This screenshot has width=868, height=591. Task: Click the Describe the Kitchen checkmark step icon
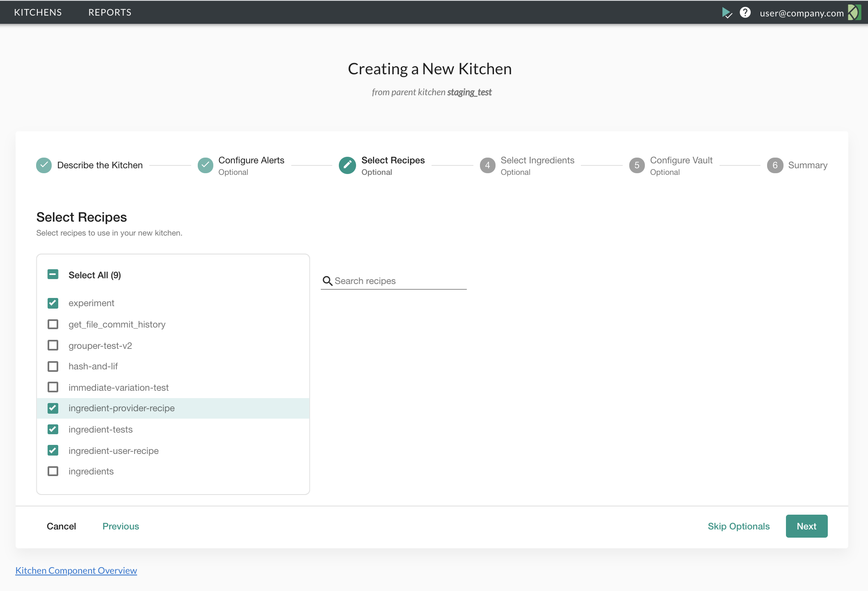click(x=44, y=165)
